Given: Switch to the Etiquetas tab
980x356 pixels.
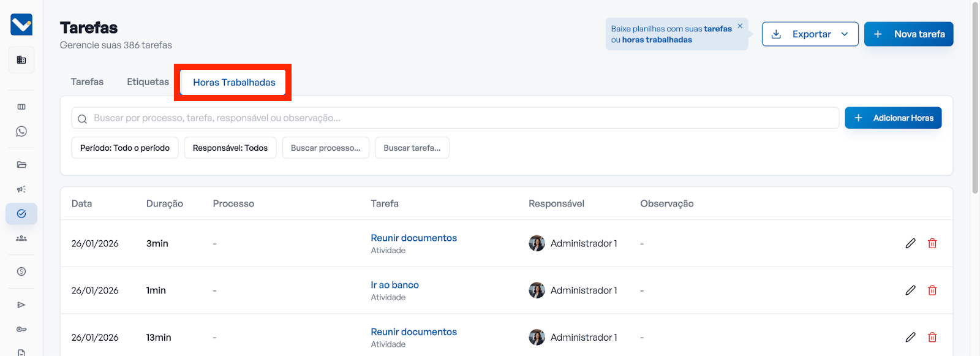Looking at the screenshot, I should point(148,82).
